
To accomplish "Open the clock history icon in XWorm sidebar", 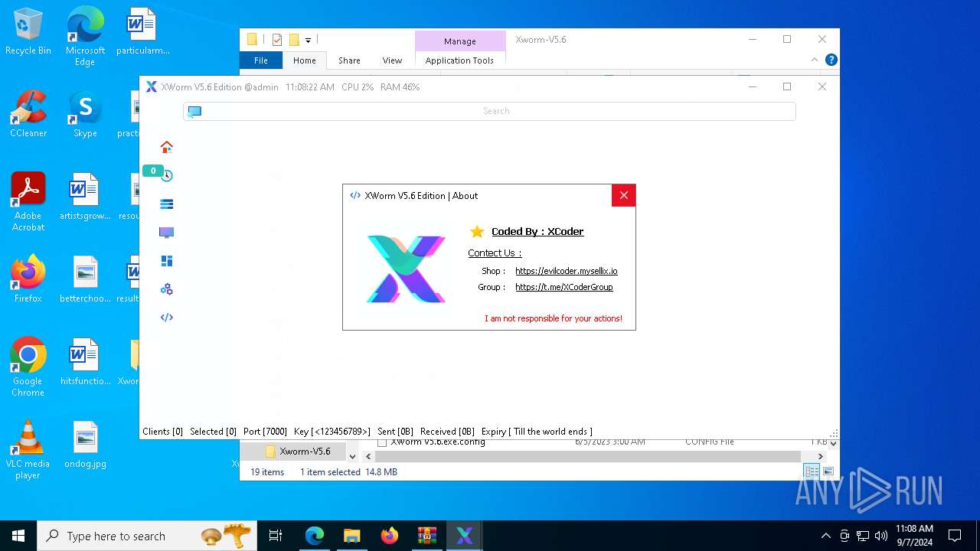I will [x=167, y=175].
